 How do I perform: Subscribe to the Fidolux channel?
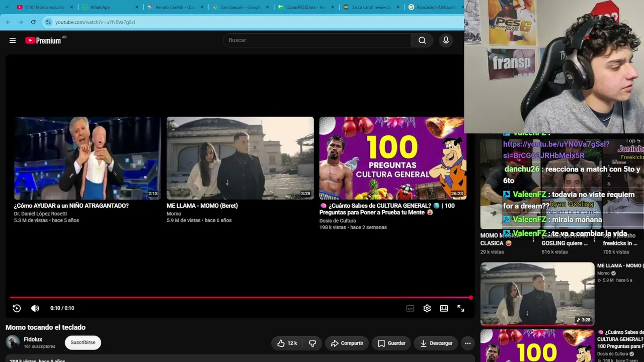coord(83,342)
